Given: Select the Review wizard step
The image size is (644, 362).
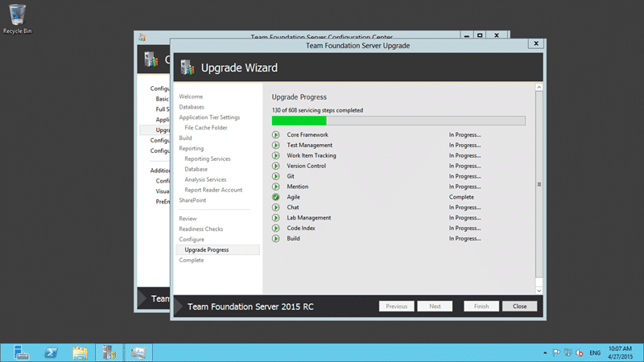Looking at the screenshot, I should (188, 218).
